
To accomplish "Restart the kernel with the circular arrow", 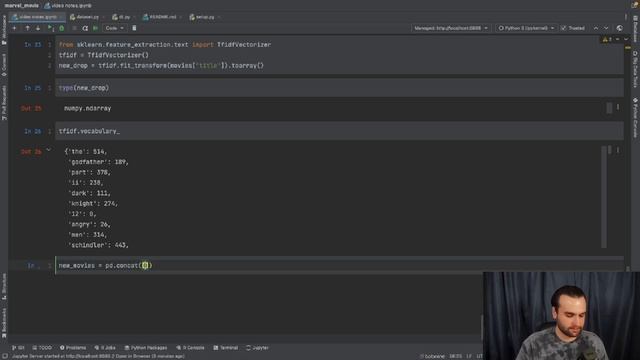I will point(85,28).
